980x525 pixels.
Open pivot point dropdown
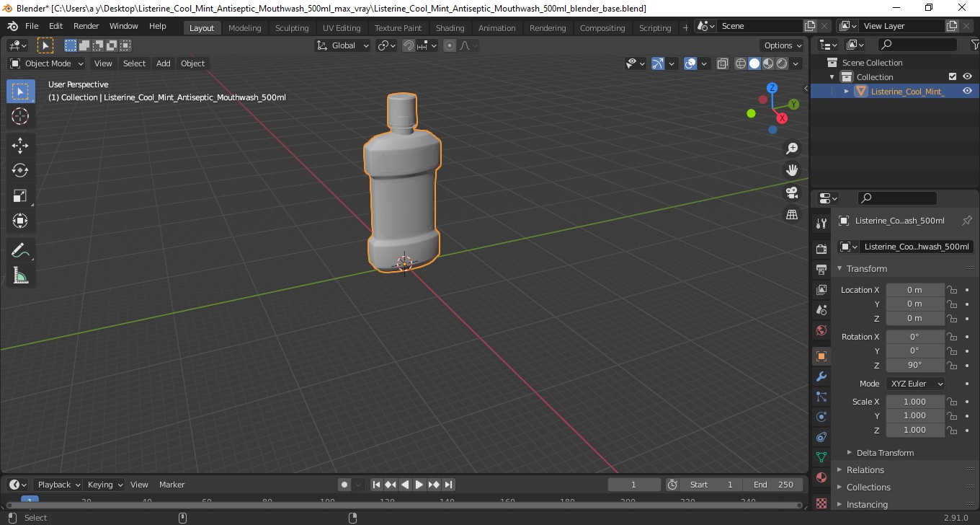(387, 45)
